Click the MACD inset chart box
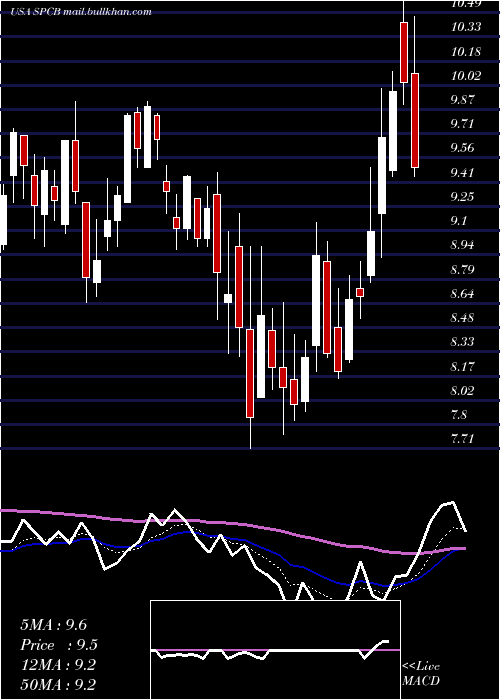This screenshot has width=500, height=700. click(275, 650)
